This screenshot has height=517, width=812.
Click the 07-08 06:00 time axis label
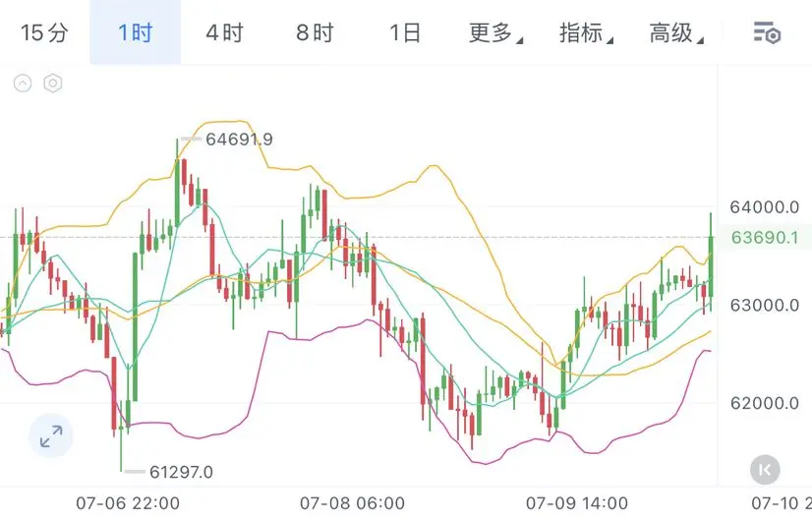click(352, 503)
